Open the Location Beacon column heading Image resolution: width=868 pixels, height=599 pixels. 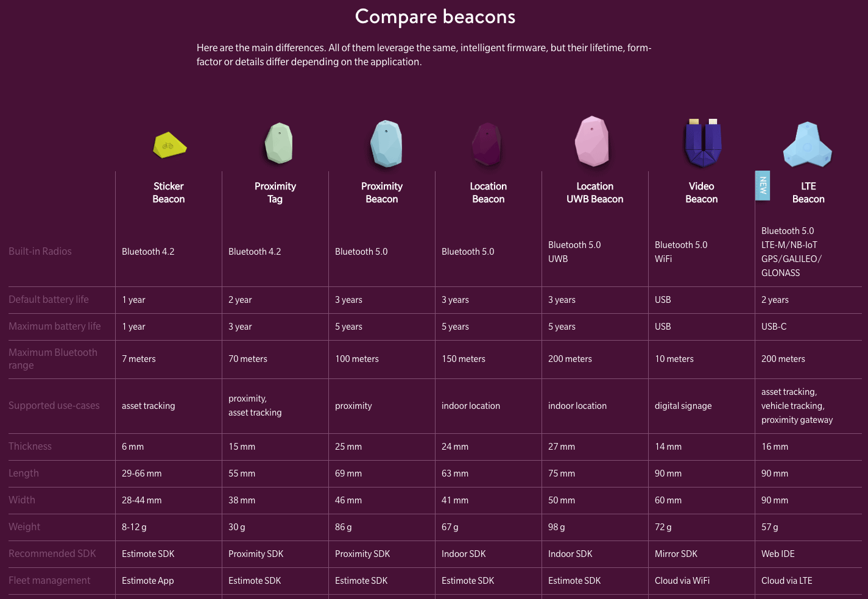pyautogui.click(x=489, y=193)
